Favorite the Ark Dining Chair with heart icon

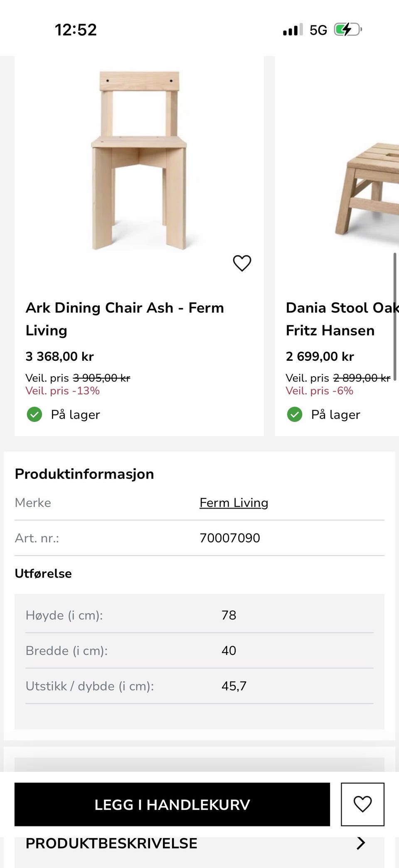[x=242, y=263]
